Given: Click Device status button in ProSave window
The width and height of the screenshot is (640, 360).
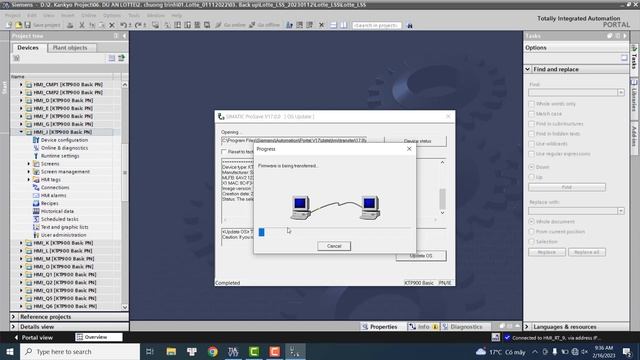Looking at the screenshot, I should coord(417,141).
